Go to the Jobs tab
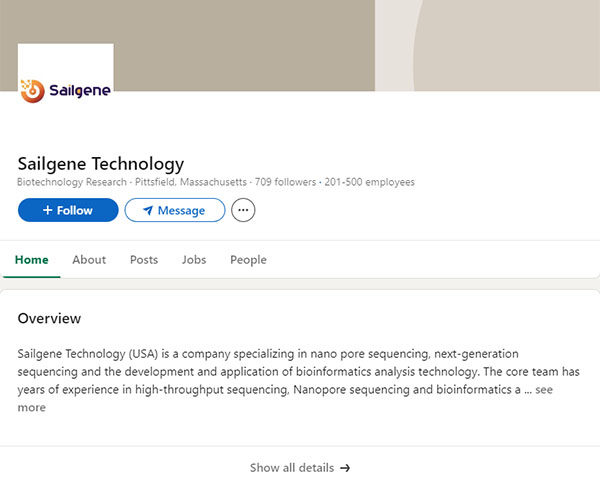Screen dimensions: 600x481 click(194, 260)
